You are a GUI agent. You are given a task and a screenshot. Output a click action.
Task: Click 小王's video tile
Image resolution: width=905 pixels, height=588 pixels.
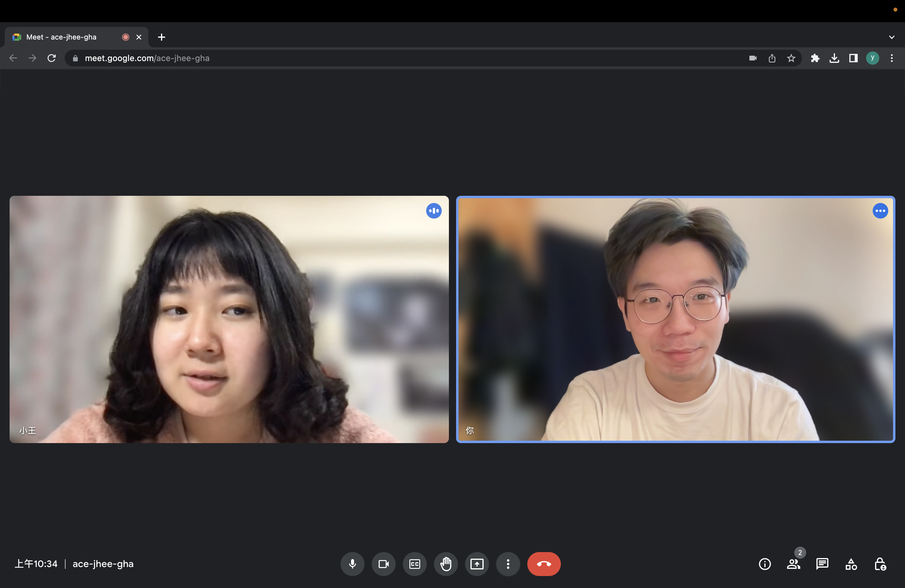(x=229, y=319)
